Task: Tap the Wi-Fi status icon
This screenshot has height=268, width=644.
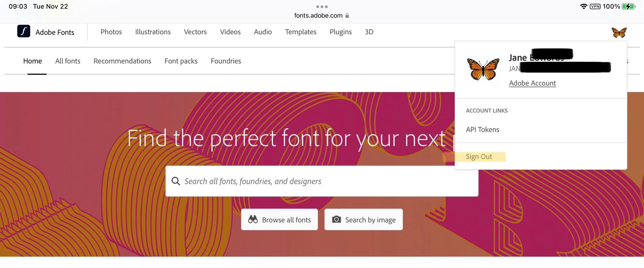Action: [584, 6]
